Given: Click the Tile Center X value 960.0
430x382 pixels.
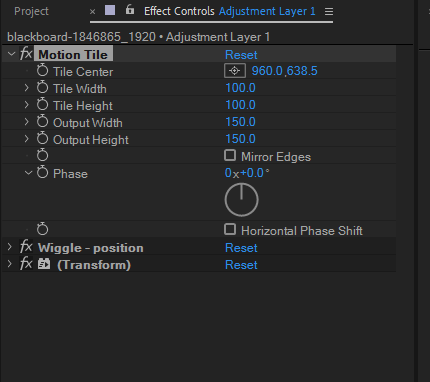Looking at the screenshot, I should coord(267,71).
